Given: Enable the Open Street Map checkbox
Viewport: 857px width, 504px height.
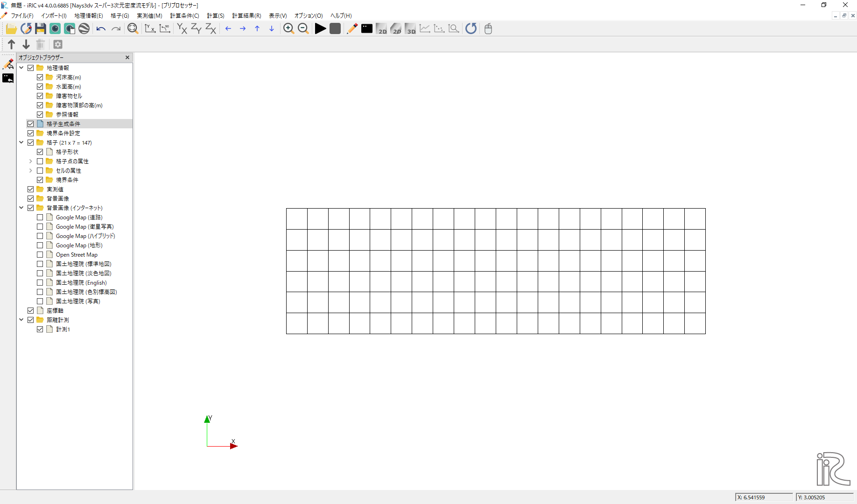Looking at the screenshot, I should (40, 255).
